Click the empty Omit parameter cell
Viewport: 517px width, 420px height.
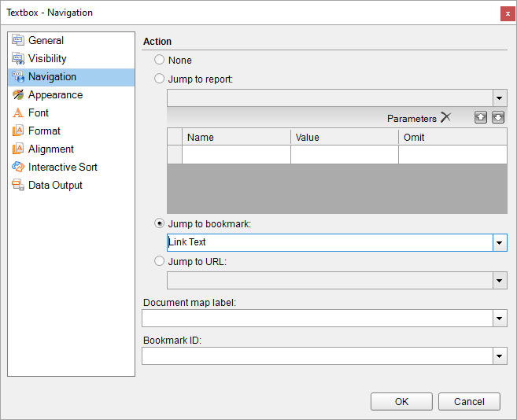[452, 155]
